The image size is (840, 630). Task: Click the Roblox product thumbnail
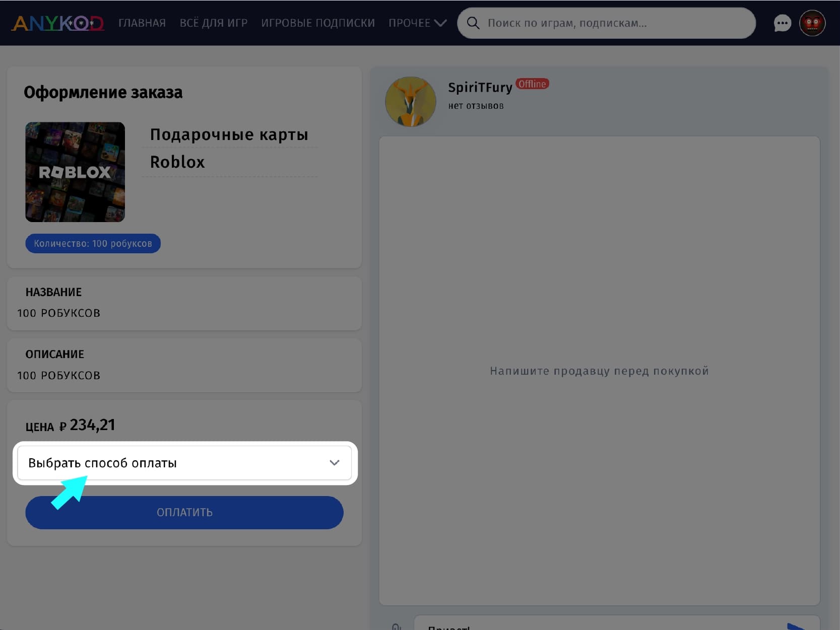tap(75, 172)
